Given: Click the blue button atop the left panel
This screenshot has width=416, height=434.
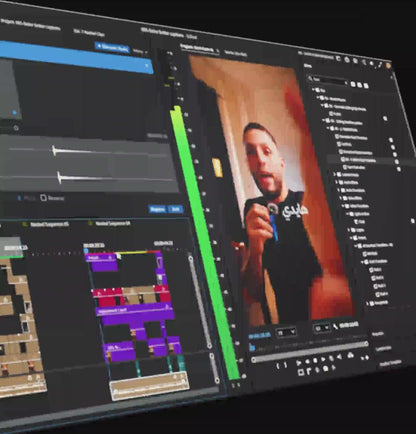Looking at the screenshot, I should pos(112,48).
